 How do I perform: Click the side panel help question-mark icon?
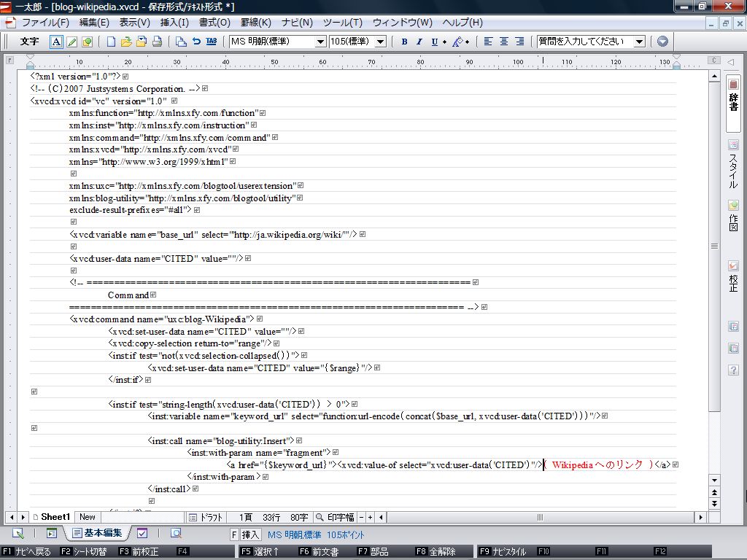734,370
